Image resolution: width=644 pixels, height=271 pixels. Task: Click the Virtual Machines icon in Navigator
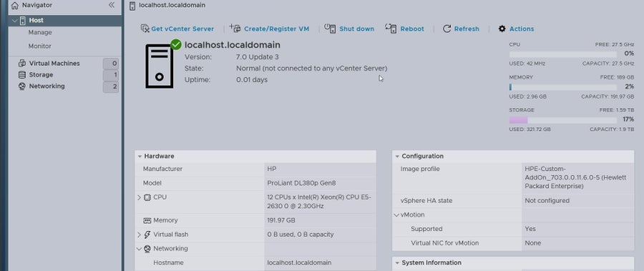(22, 63)
